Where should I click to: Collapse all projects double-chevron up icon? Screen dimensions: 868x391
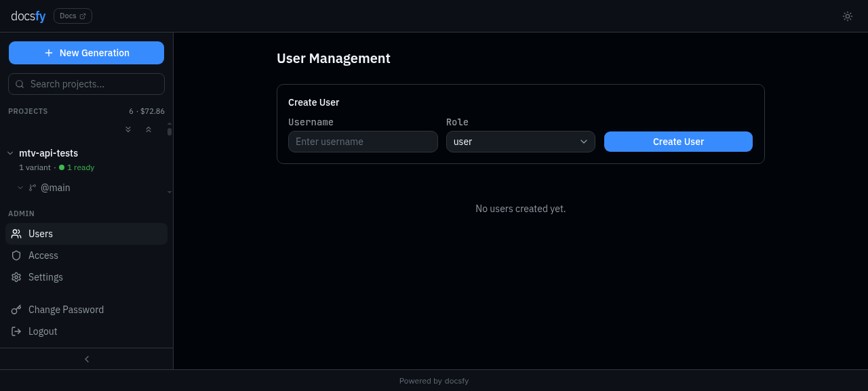[149, 129]
